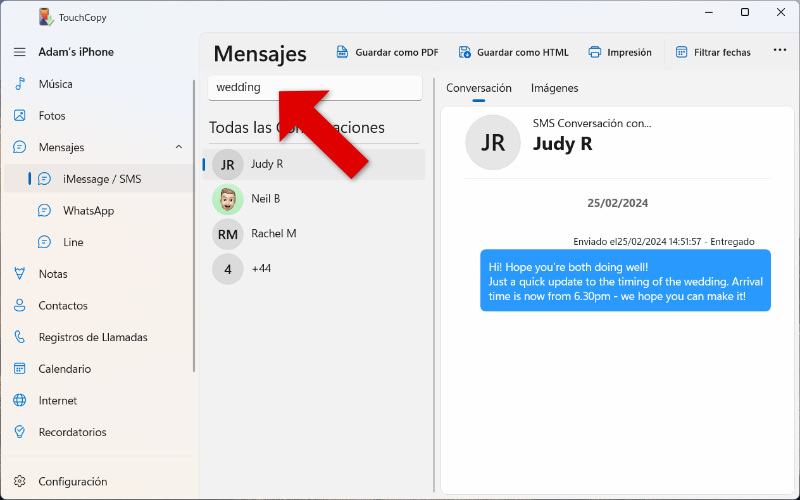Select WhatsApp under Mensajes
This screenshot has height=500, width=800.
[98, 211]
